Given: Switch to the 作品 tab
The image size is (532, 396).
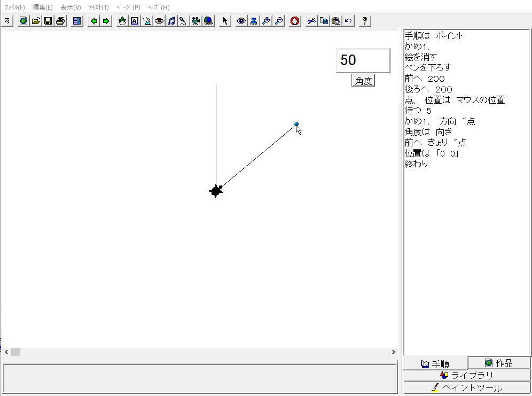Looking at the screenshot, I should click(499, 363).
